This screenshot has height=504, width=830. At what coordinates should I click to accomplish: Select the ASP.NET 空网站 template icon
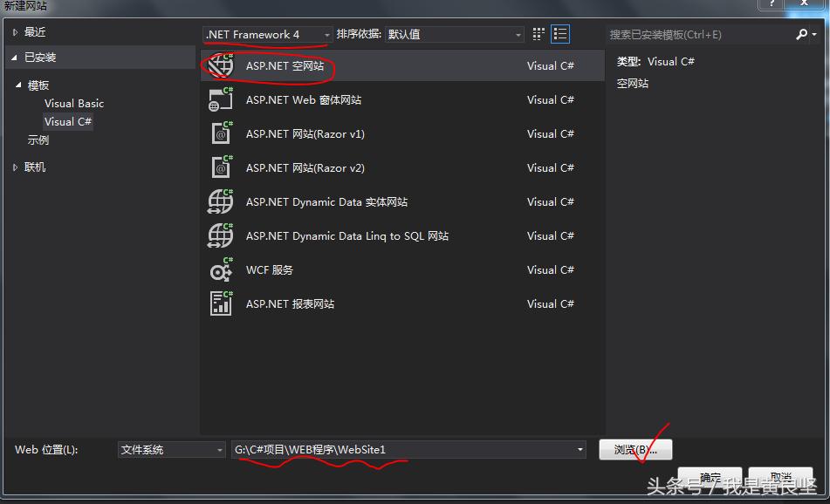[221, 65]
